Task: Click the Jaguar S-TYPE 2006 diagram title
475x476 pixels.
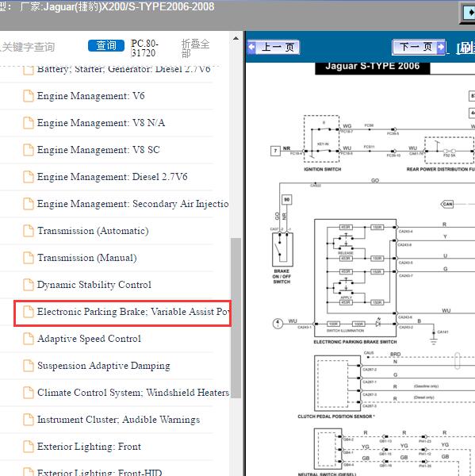Action: (x=373, y=67)
